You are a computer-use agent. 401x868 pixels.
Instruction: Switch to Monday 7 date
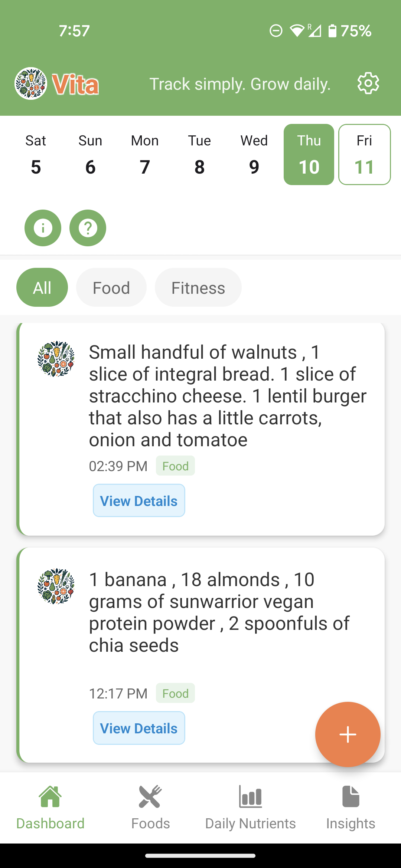[x=145, y=154]
